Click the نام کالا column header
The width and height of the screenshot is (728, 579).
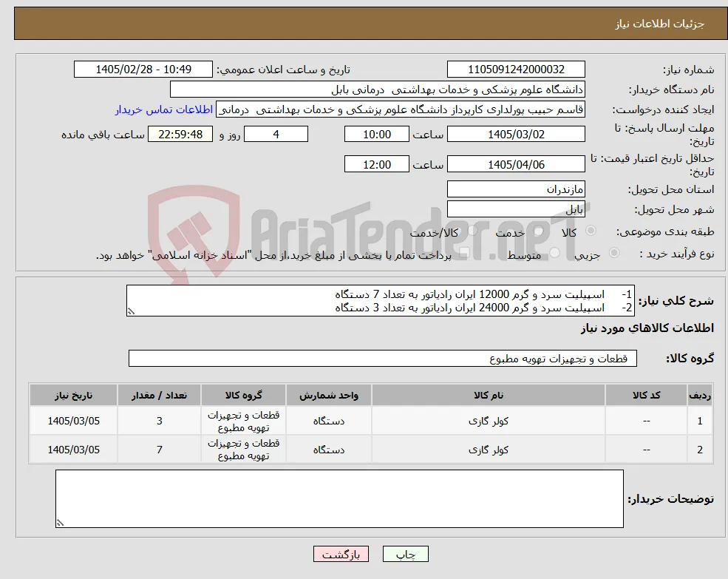489,395
